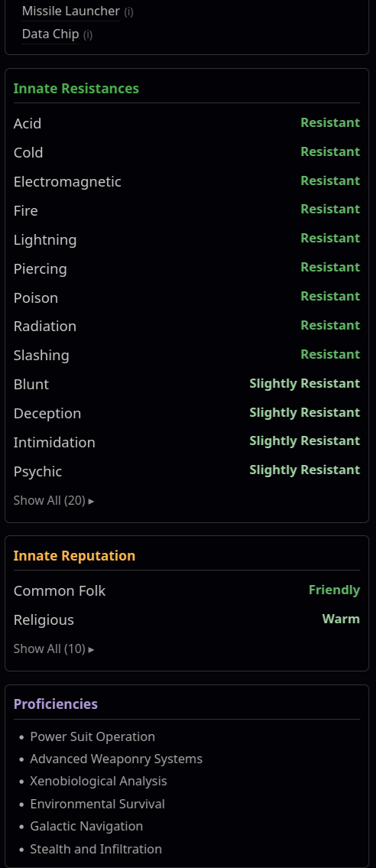This screenshot has width=376, height=868.
Task: Click the Psychic resistance row
Action: (187, 471)
